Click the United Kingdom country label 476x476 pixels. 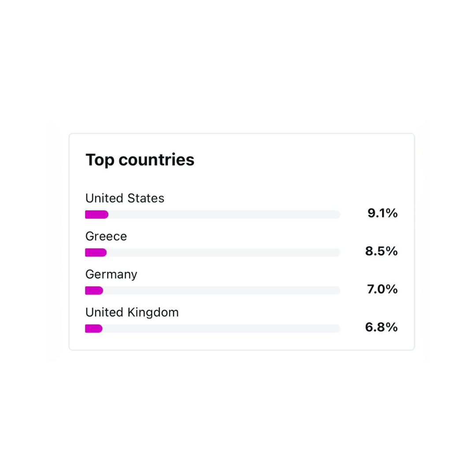point(132,312)
